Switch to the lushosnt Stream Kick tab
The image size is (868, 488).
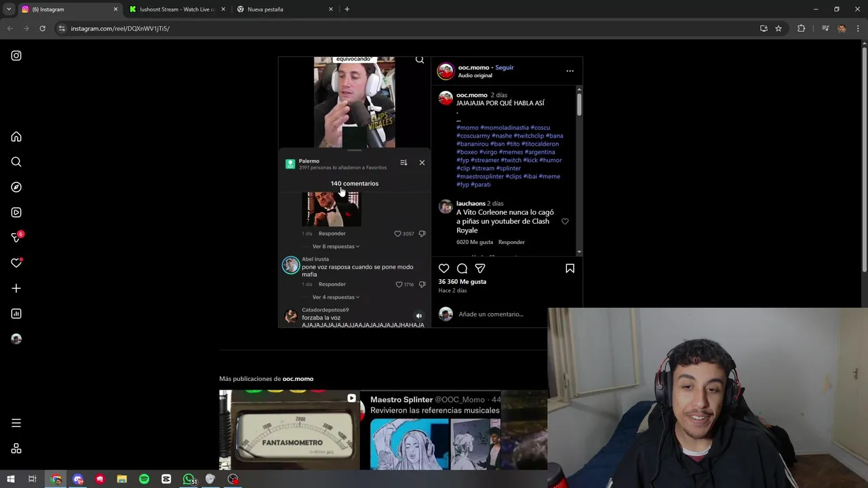[x=178, y=9]
